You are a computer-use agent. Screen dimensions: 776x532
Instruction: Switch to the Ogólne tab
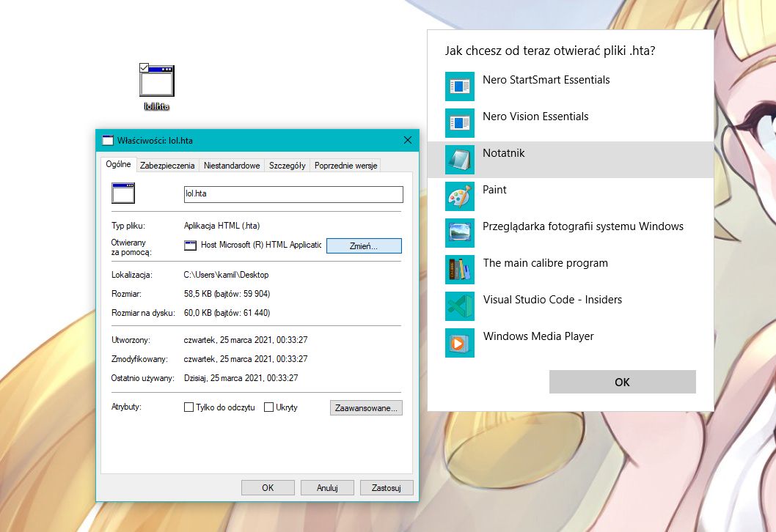pos(118,164)
